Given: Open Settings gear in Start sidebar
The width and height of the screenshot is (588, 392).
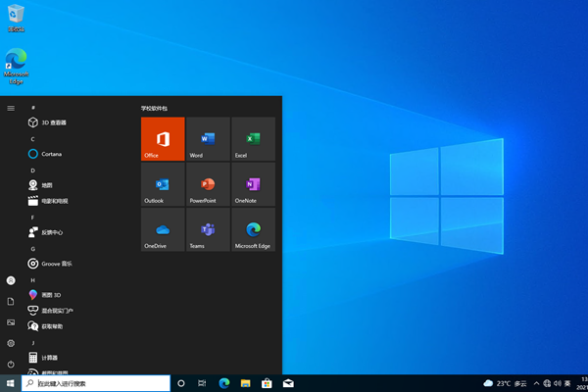Looking at the screenshot, I should [11, 343].
